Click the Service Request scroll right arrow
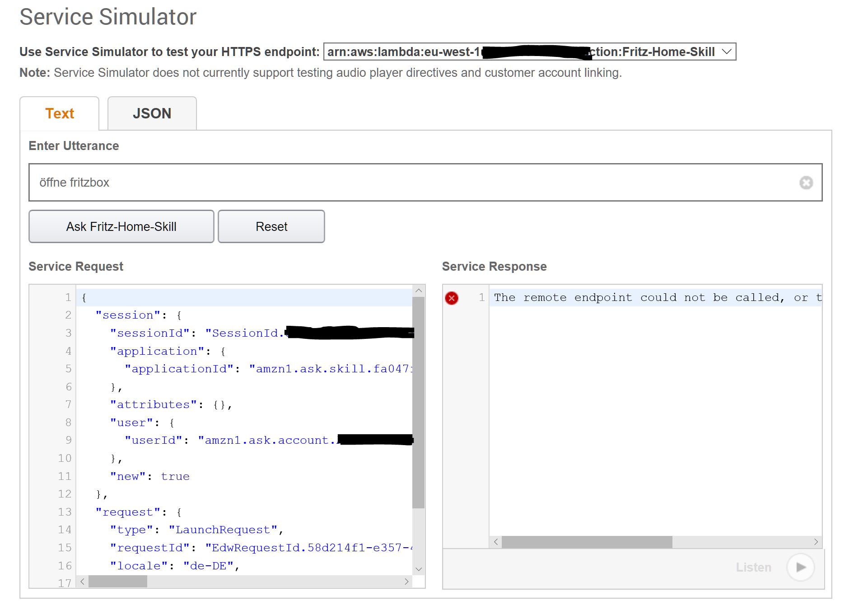This screenshot has width=868, height=615. pyautogui.click(x=406, y=582)
